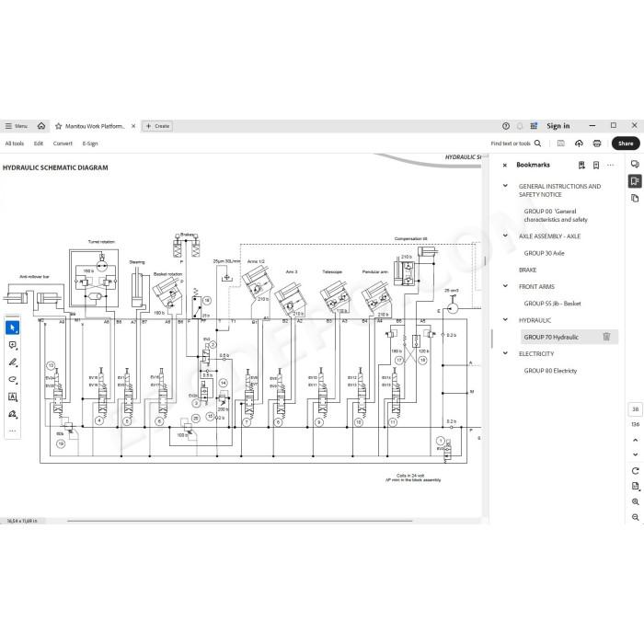Click the page number field showing 38
Viewport: 644px width, 644px height.
click(635, 409)
